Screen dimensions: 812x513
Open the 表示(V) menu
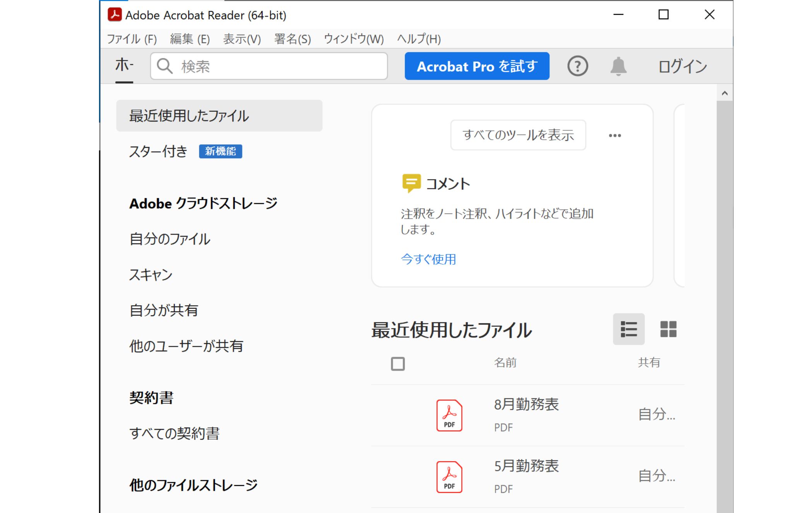242,39
